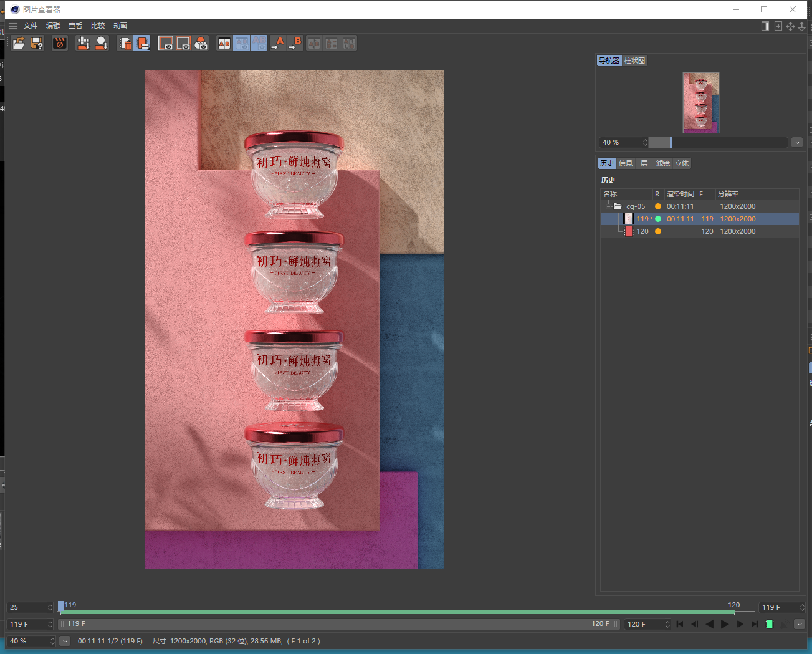812x654 pixels.
Task: Click the AB Compare icon
Action: coord(224,43)
